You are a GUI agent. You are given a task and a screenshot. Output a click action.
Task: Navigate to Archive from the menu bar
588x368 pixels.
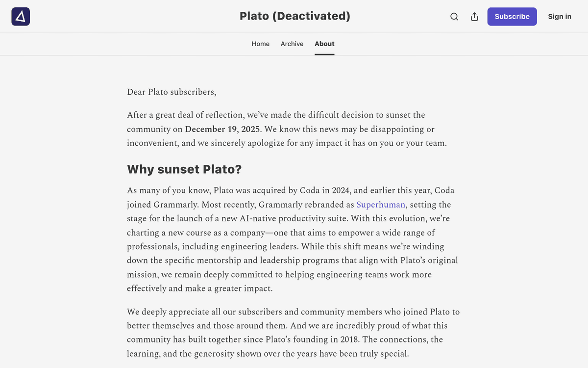tap(292, 44)
